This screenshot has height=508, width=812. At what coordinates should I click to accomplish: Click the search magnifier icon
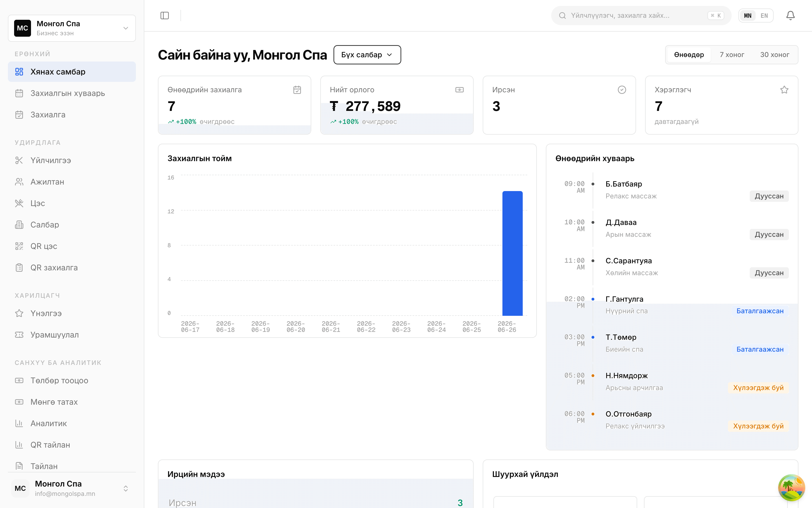coord(562,16)
